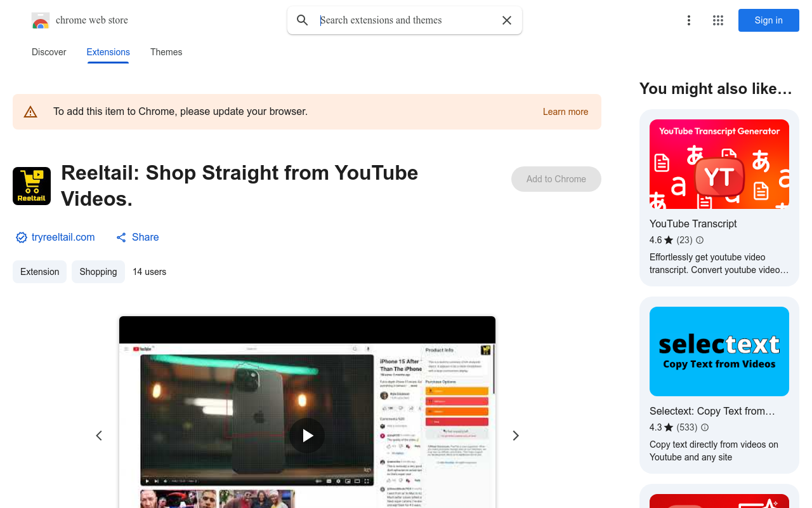Click the search magnifier icon

(303, 20)
